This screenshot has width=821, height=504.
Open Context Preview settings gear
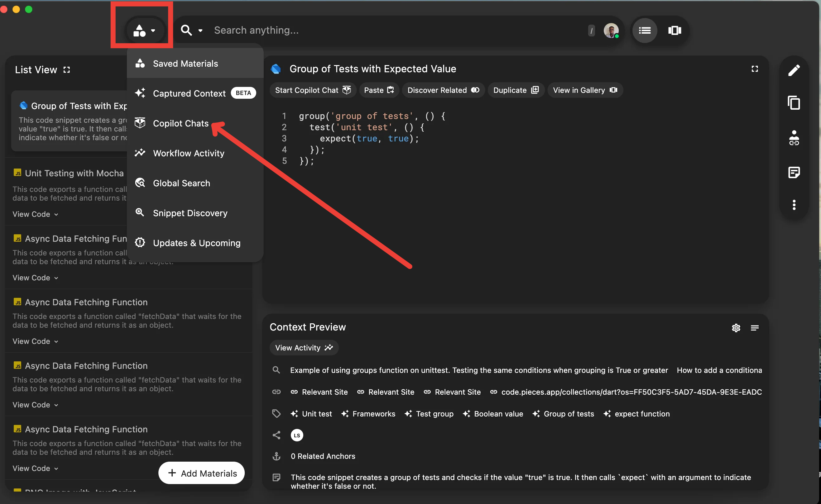tap(736, 328)
